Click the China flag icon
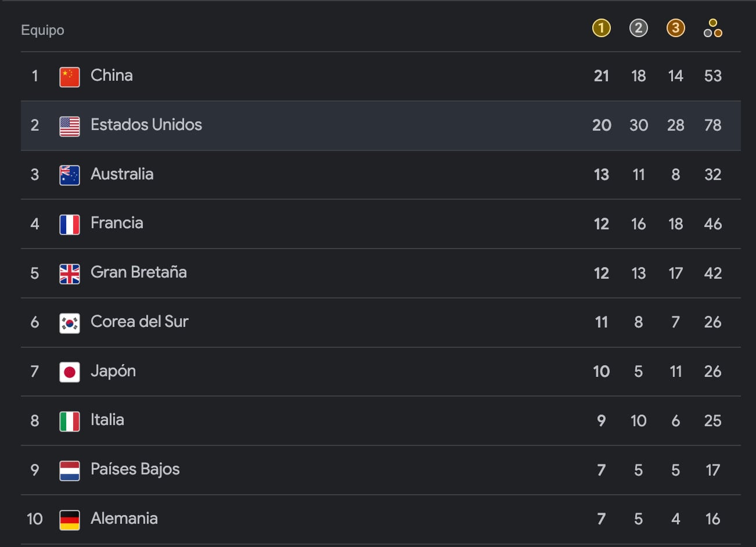This screenshot has height=547, width=756. [70, 77]
